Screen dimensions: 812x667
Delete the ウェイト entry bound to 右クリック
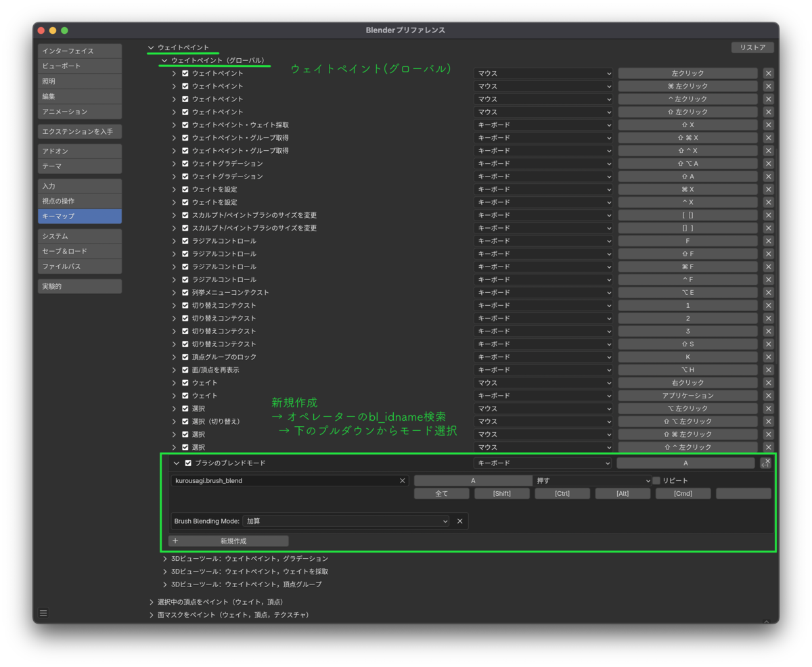click(x=768, y=383)
